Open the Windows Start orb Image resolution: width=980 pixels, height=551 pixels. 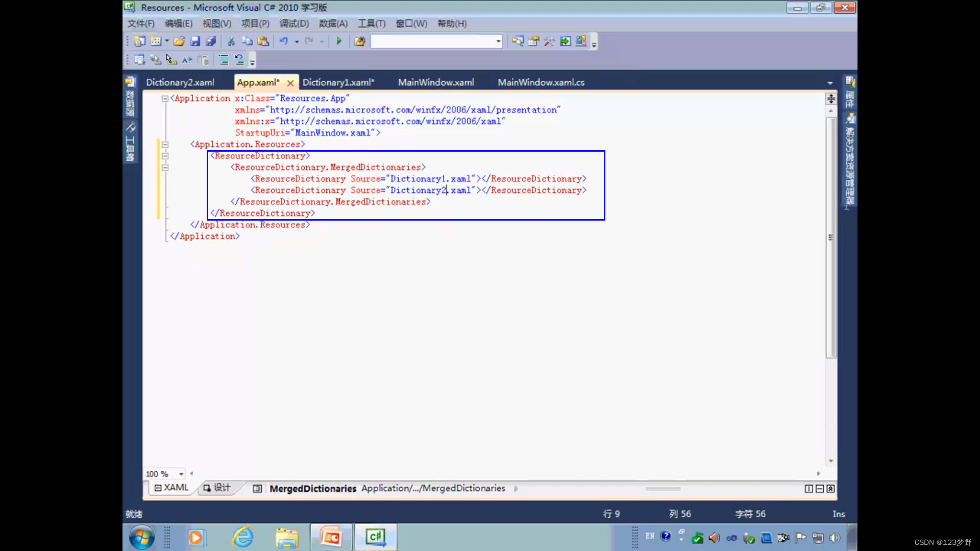click(x=141, y=537)
